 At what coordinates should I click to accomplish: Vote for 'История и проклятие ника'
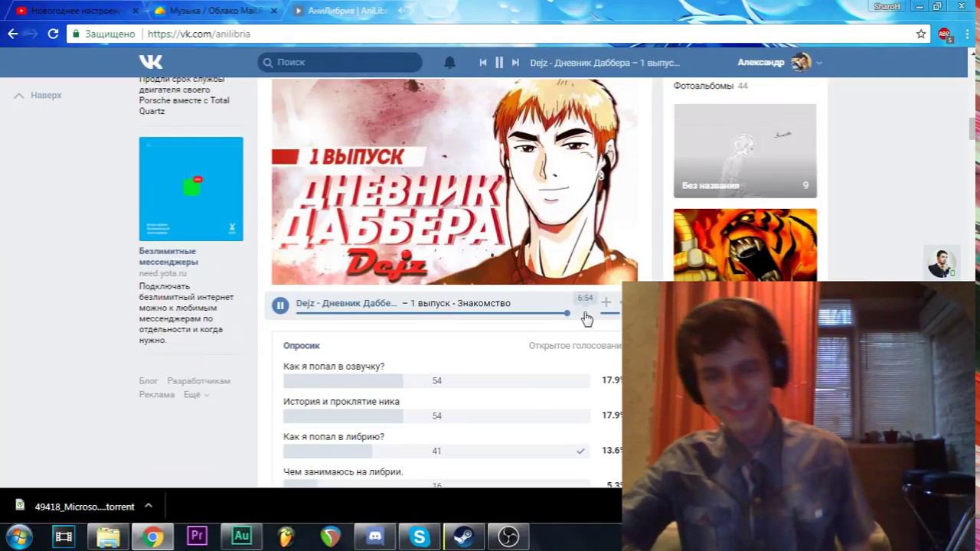436,416
